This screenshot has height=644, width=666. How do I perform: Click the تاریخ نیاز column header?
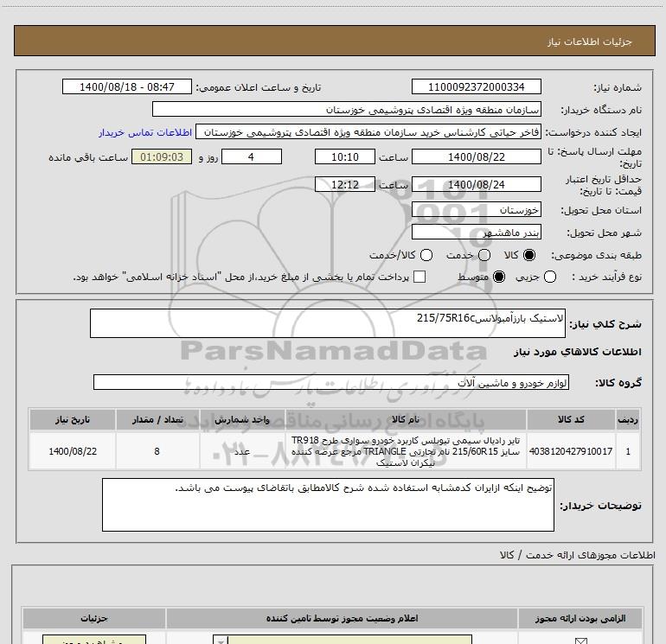[72, 419]
